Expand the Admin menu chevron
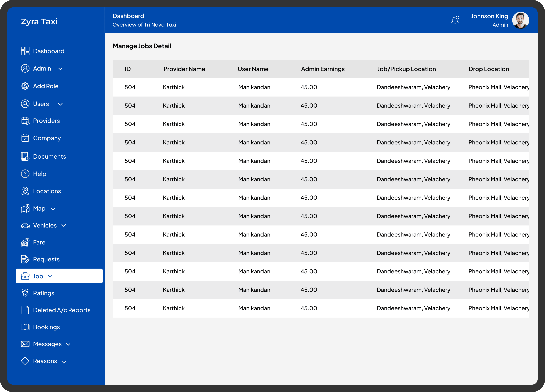Screen dimensions: 545x392 pos(60,69)
